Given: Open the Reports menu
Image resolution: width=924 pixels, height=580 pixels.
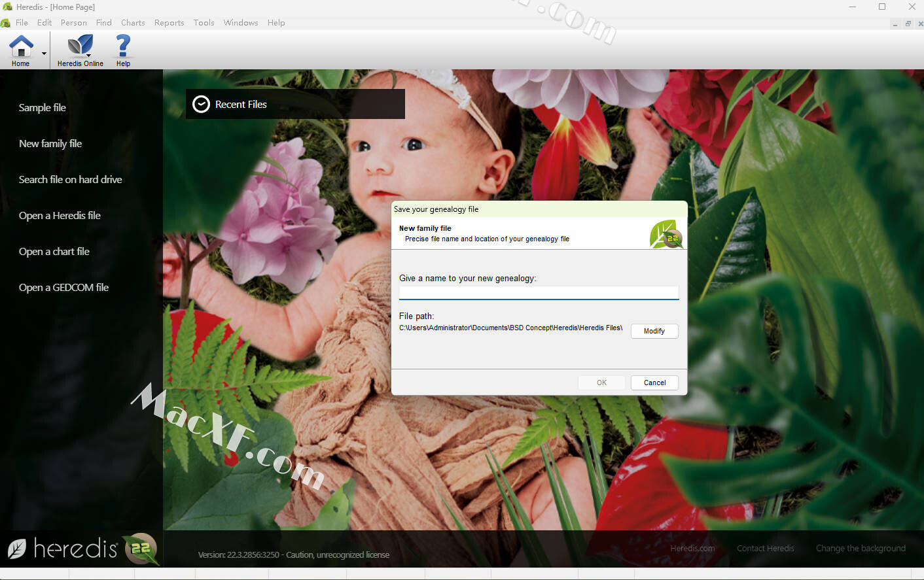Looking at the screenshot, I should pyautogui.click(x=169, y=23).
